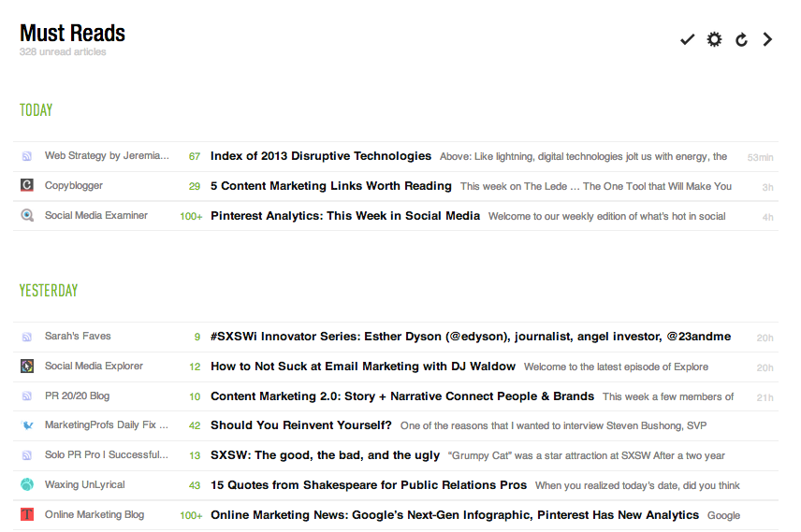Select the Social Media Examiner source name
The width and height of the screenshot is (801, 532).
pos(96,215)
